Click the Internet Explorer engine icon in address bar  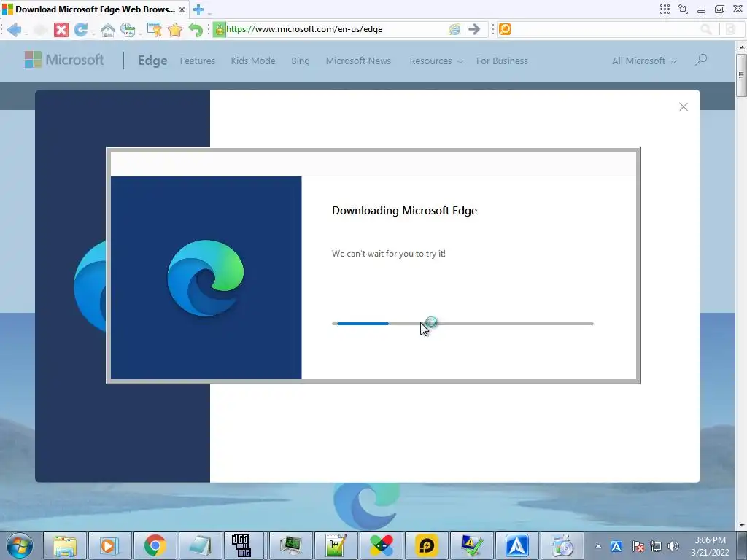[x=454, y=29]
